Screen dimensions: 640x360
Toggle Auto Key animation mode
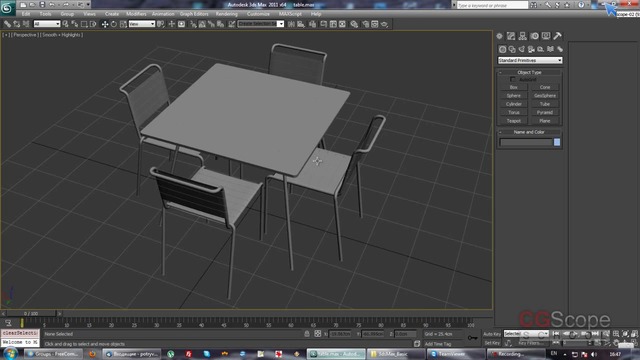pyautogui.click(x=492, y=334)
